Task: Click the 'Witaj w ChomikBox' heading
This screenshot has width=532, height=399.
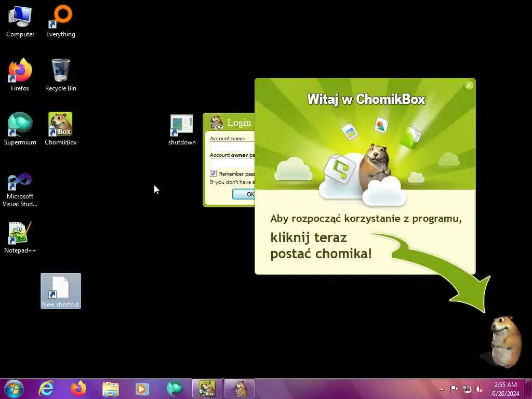Action: point(366,99)
